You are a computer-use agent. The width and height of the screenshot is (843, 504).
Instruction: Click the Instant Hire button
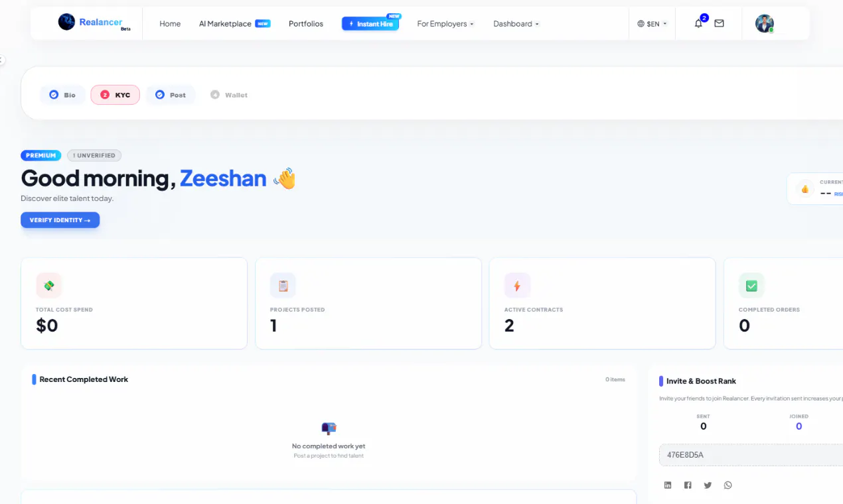370,24
